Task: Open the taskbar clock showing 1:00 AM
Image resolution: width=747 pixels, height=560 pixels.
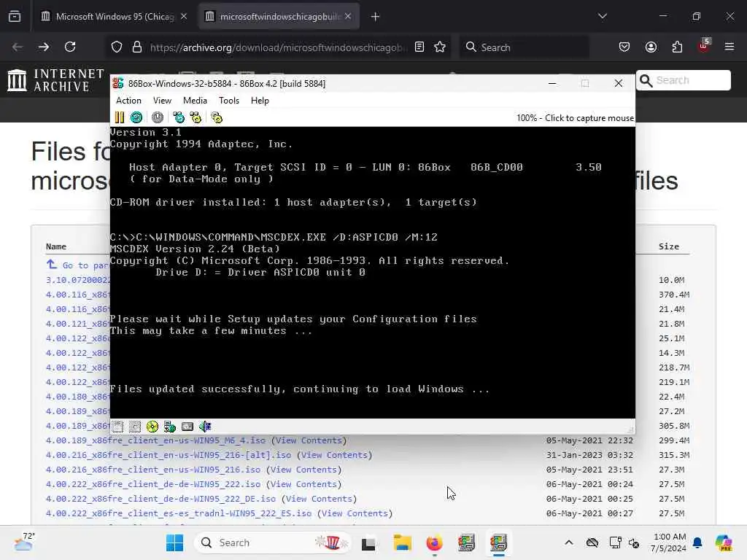Action: click(x=668, y=542)
